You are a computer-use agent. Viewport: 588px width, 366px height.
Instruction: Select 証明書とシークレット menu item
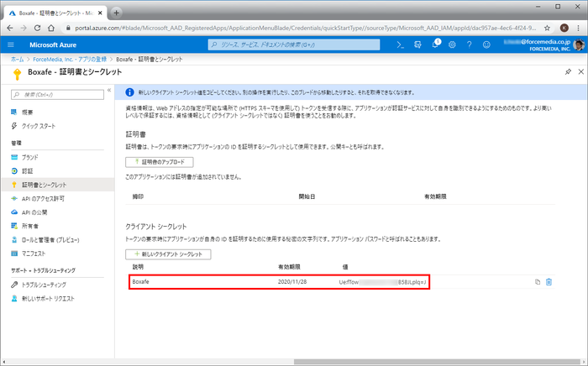tap(57, 185)
